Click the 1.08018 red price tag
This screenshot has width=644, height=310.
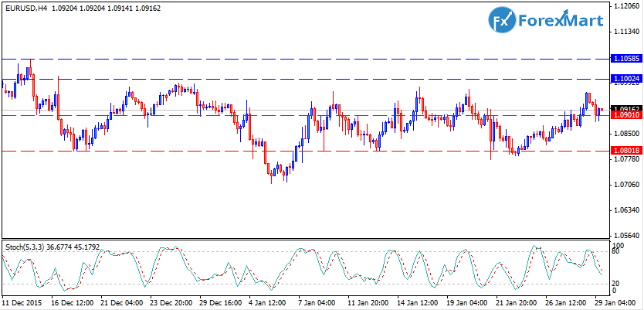tap(625, 151)
